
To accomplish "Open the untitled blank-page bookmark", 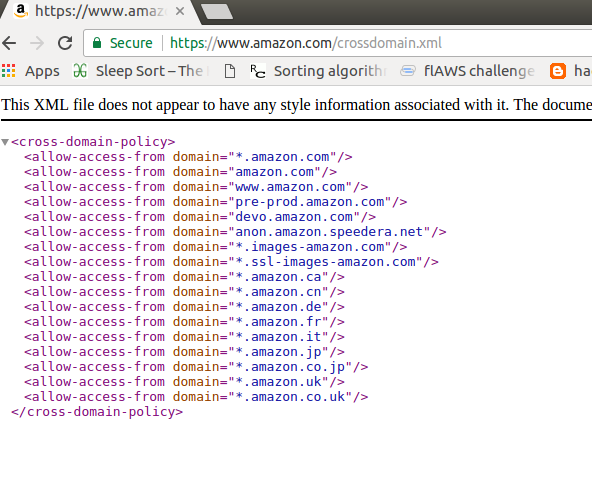I will (230, 71).
